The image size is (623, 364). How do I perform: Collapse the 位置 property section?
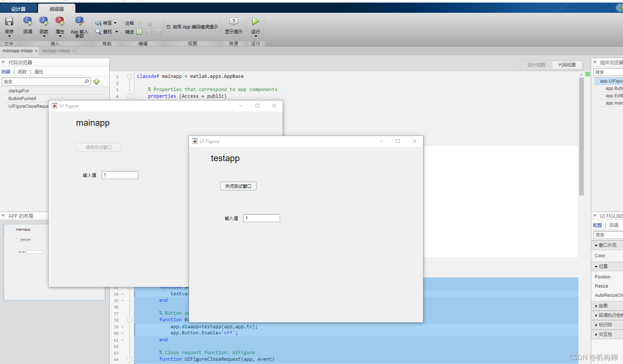pyautogui.click(x=596, y=267)
